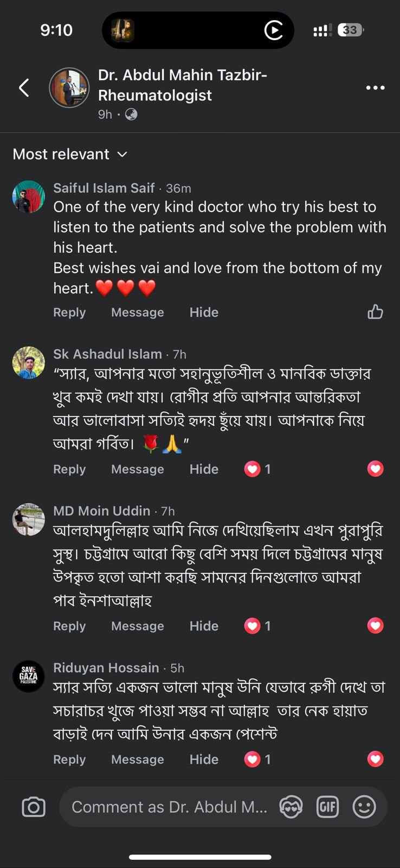This screenshot has height=868, width=400.
Task: Expand the Most relevant sort dropdown
Action: [70, 155]
